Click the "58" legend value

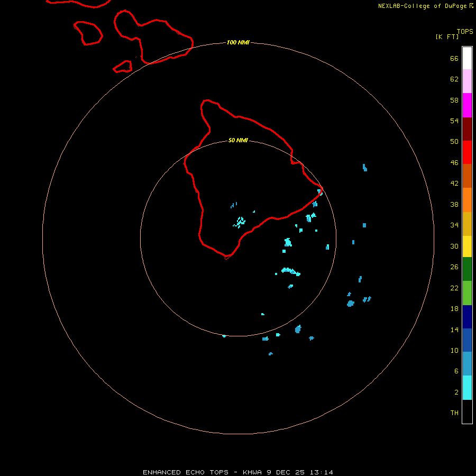click(454, 100)
